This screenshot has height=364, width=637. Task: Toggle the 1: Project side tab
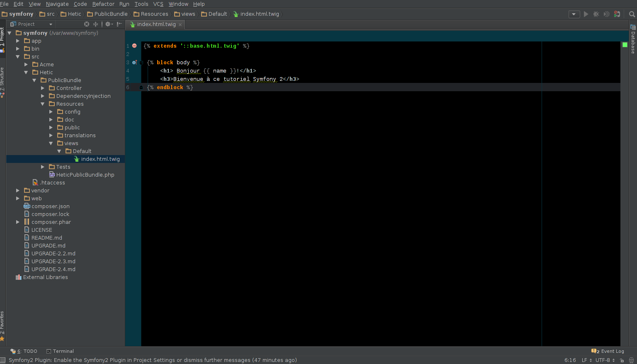2,40
